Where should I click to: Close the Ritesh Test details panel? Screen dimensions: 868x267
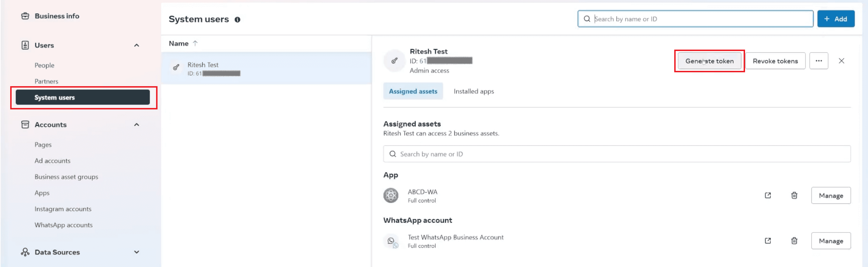coord(841,61)
